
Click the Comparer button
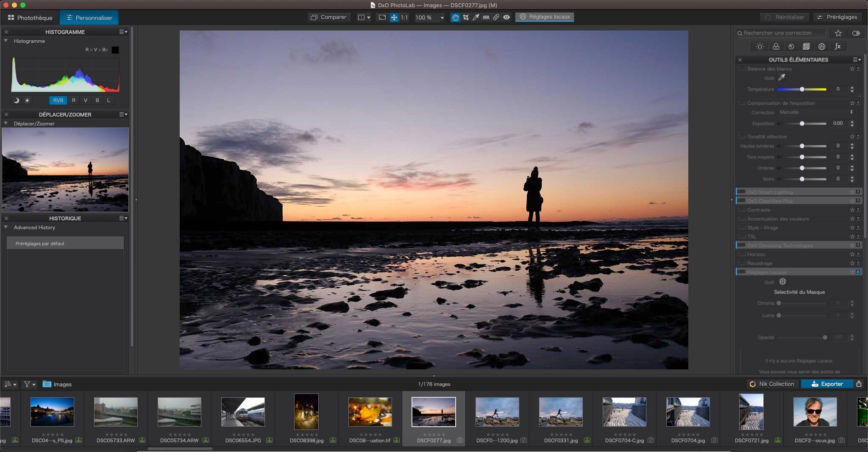pos(328,17)
